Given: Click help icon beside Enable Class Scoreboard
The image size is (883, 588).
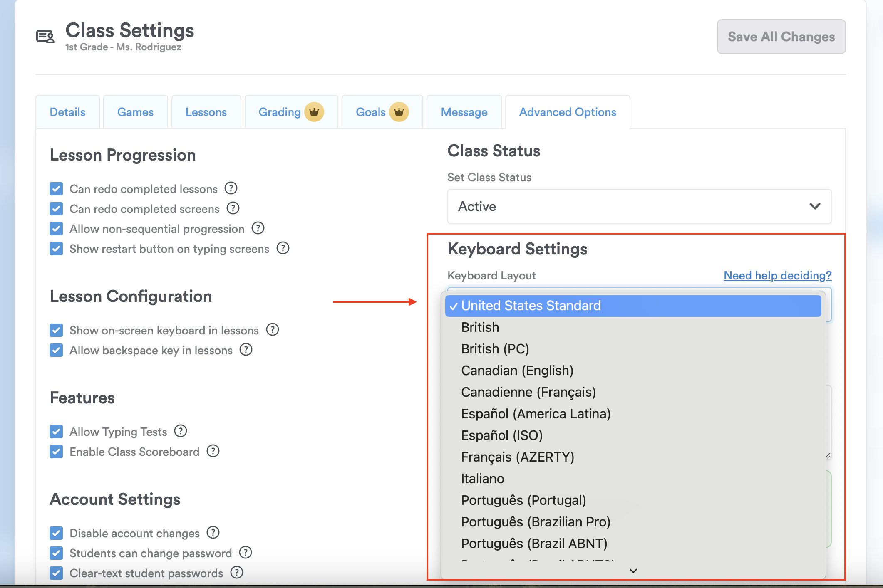Looking at the screenshot, I should click(213, 451).
